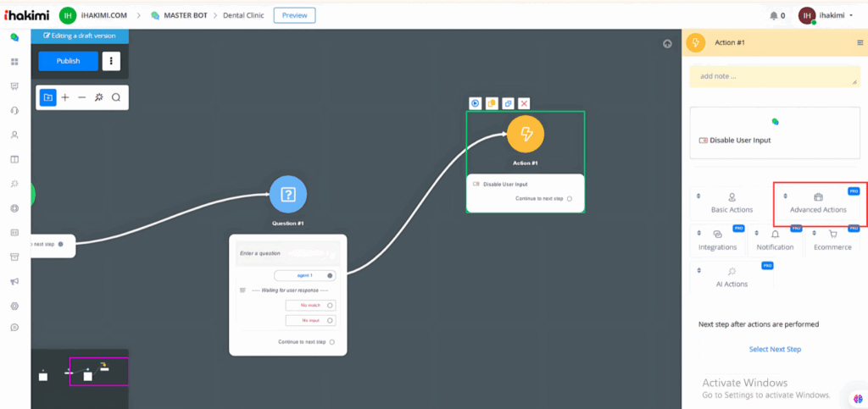Viewport: 868px width, 409px height.
Task: Open the headset icon in left sidebar
Action: point(14,110)
